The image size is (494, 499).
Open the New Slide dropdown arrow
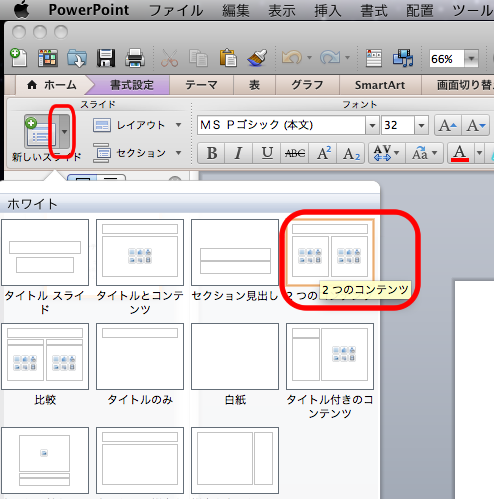click(65, 132)
